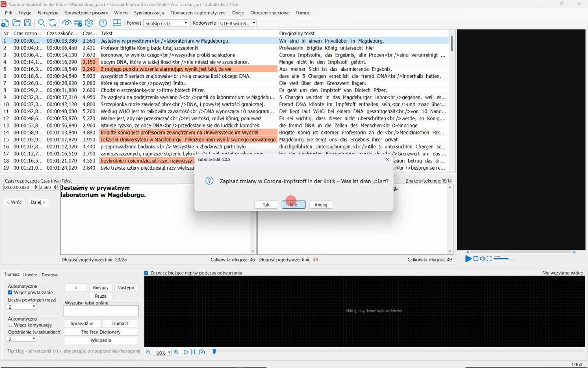Open the waveform 100% zoom dropdown
588x368 pixels.
162,353
